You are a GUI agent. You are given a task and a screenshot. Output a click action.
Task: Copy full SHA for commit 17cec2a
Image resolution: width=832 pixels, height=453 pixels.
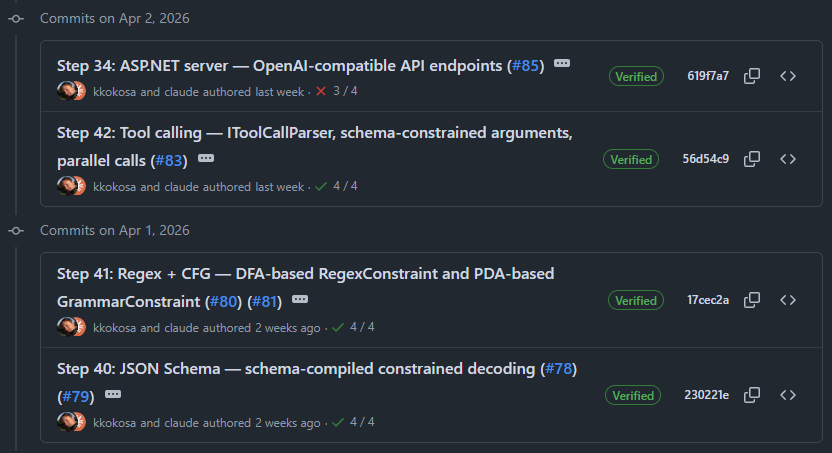pos(753,300)
